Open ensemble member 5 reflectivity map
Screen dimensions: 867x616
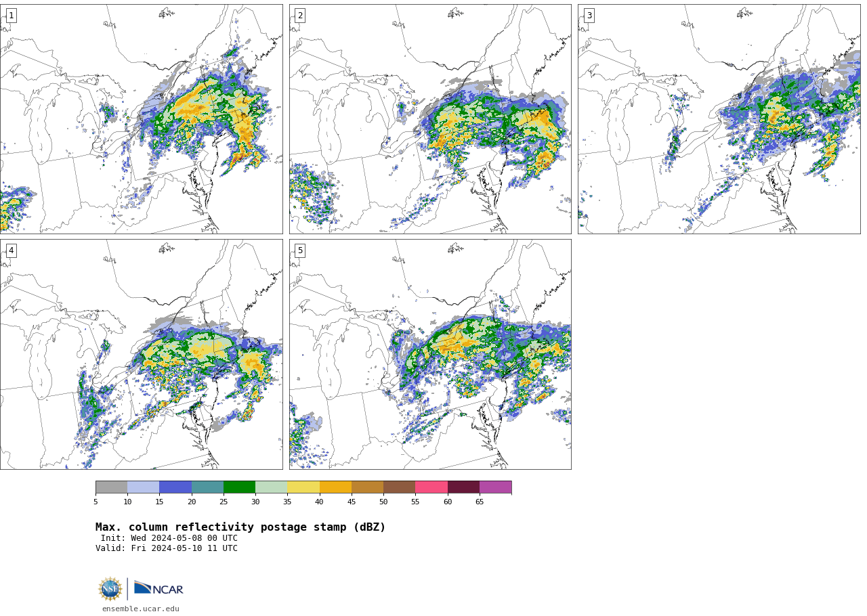(x=430, y=354)
